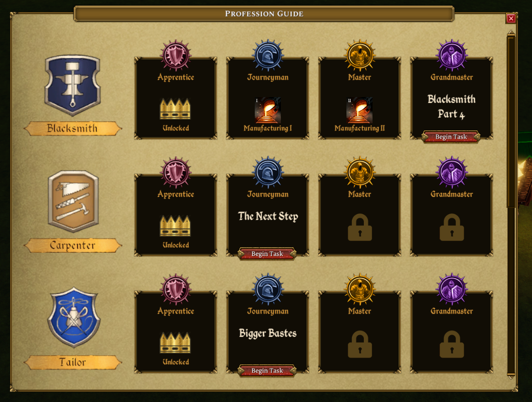The height and width of the screenshot is (402, 532).
Task: Click the Blacksmith anvil shield icon
Action: (72, 85)
